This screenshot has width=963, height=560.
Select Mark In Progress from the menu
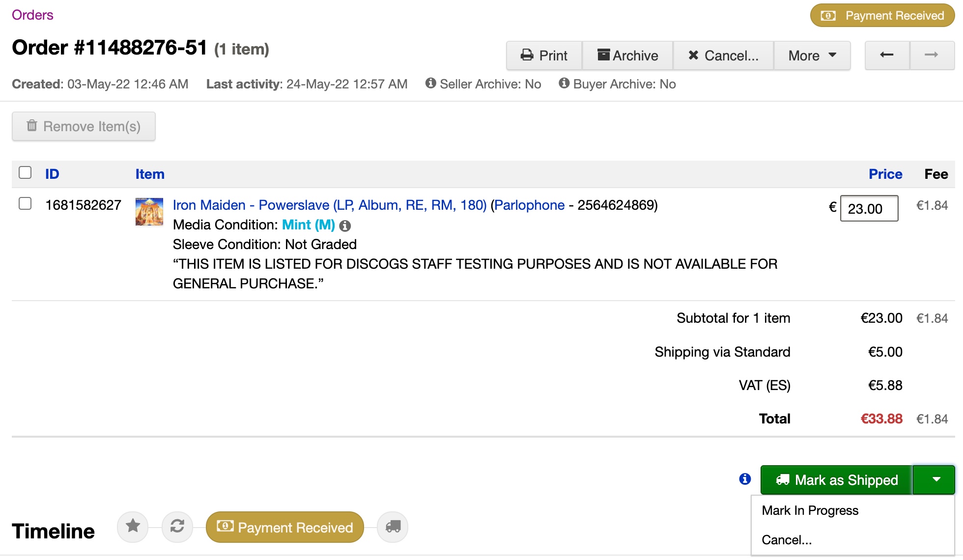click(x=810, y=510)
